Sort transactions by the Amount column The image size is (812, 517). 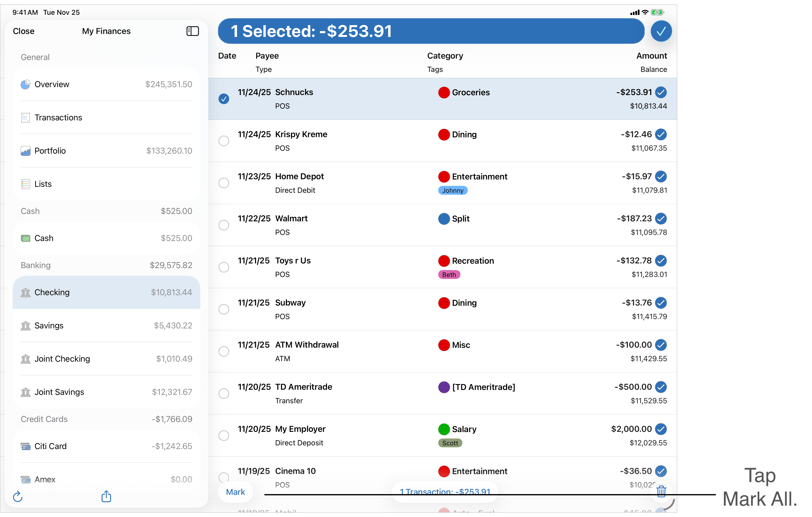pyautogui.click(x=652, y=56)
